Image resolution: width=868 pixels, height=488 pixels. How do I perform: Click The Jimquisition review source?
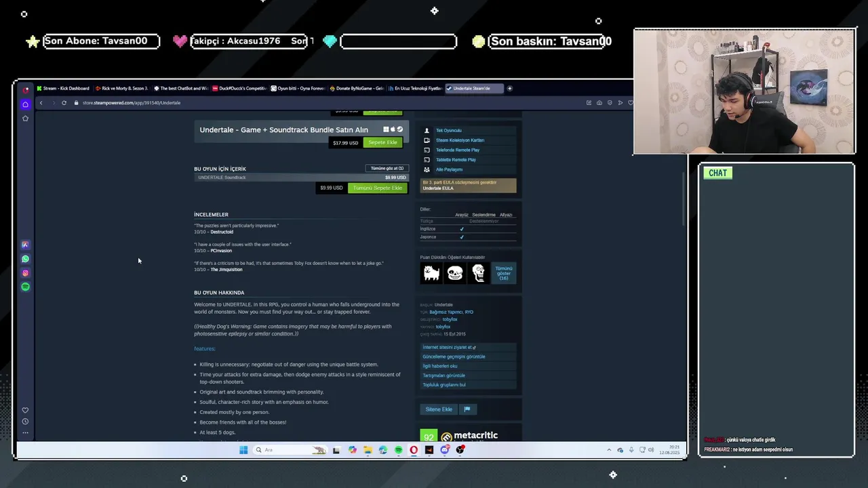click(226, 270)
